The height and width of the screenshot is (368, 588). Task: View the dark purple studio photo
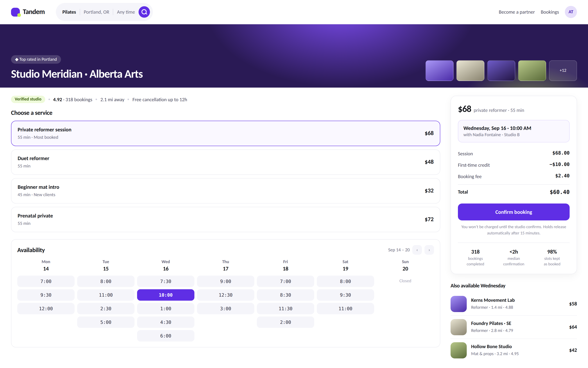[501, 71]
